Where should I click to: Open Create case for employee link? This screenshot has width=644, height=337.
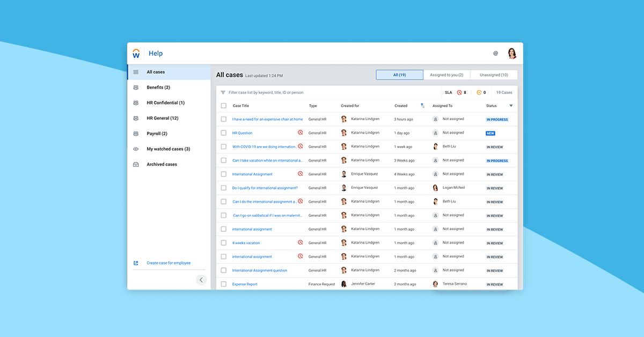(169, 263)
